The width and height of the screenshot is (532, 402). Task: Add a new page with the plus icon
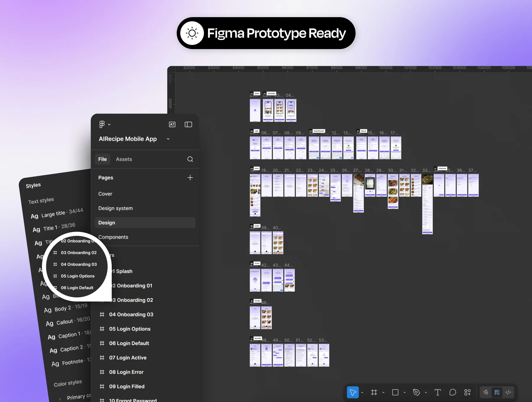click(190, 178)
